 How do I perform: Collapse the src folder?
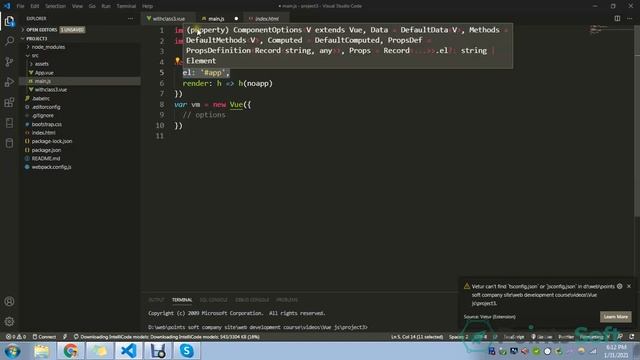80,55
